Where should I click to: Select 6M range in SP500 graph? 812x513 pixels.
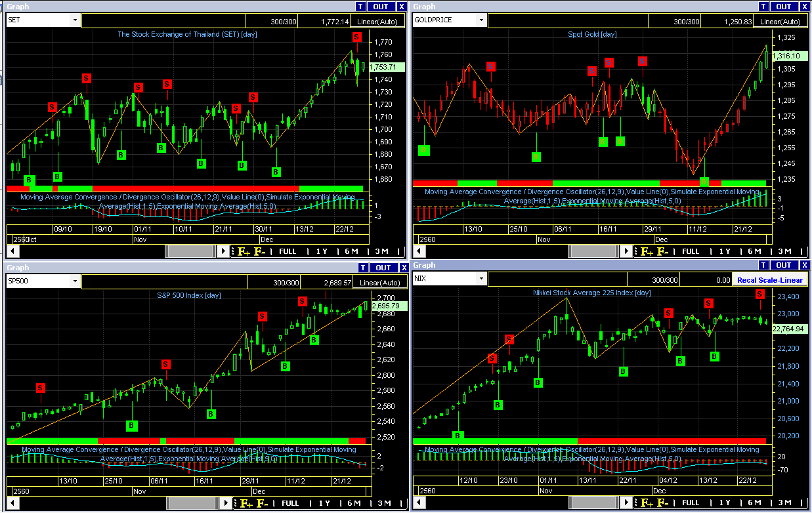(354, 503)
